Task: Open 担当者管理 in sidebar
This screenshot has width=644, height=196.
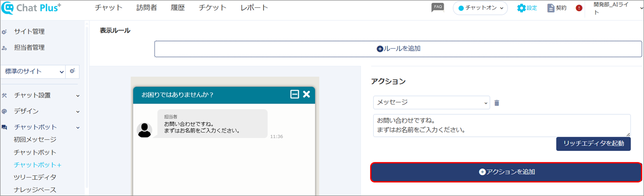Action: pyautogui.click(x=29, y=48)
